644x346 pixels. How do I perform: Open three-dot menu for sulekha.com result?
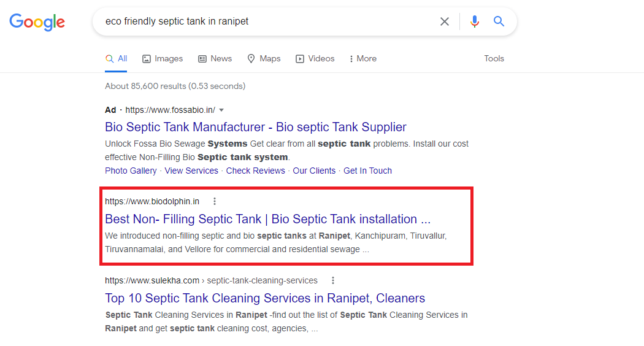tap(333, 280)
